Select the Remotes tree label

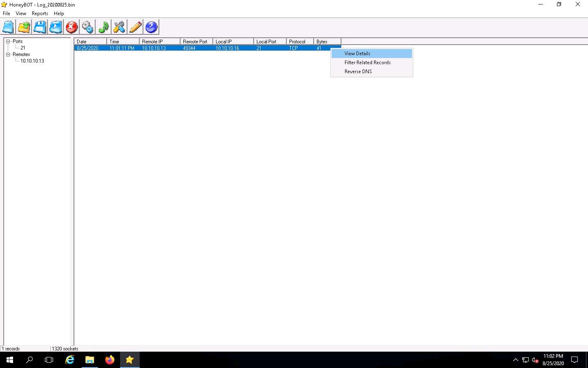[x=21, y=54]
